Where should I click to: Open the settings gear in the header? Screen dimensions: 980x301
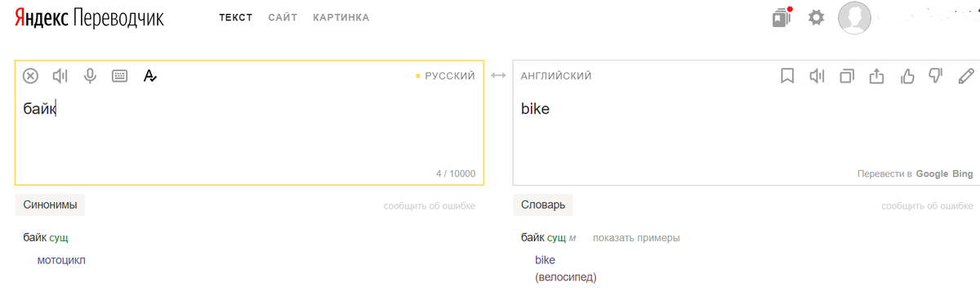pos(816,17)
